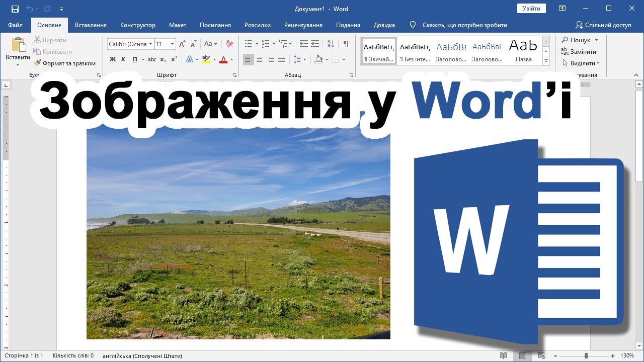Apply strikethrough with the abc icon
This screenshot has height=362, width=644.
(152, 59)
